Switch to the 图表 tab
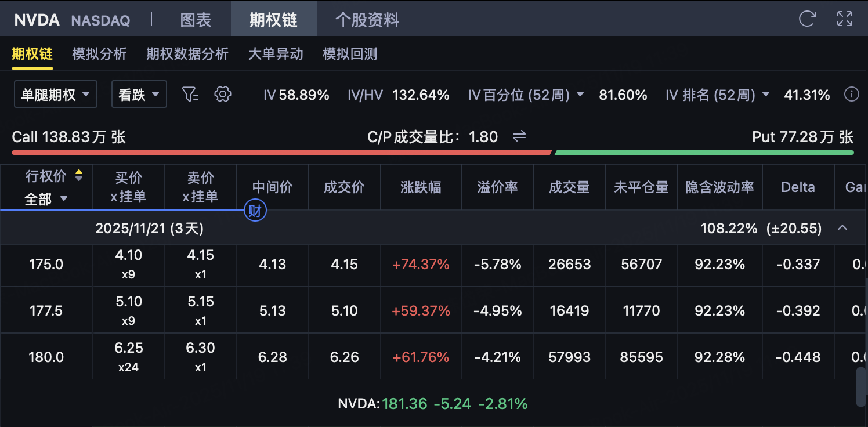The image size is (868, 427). (x=196, y=20)
